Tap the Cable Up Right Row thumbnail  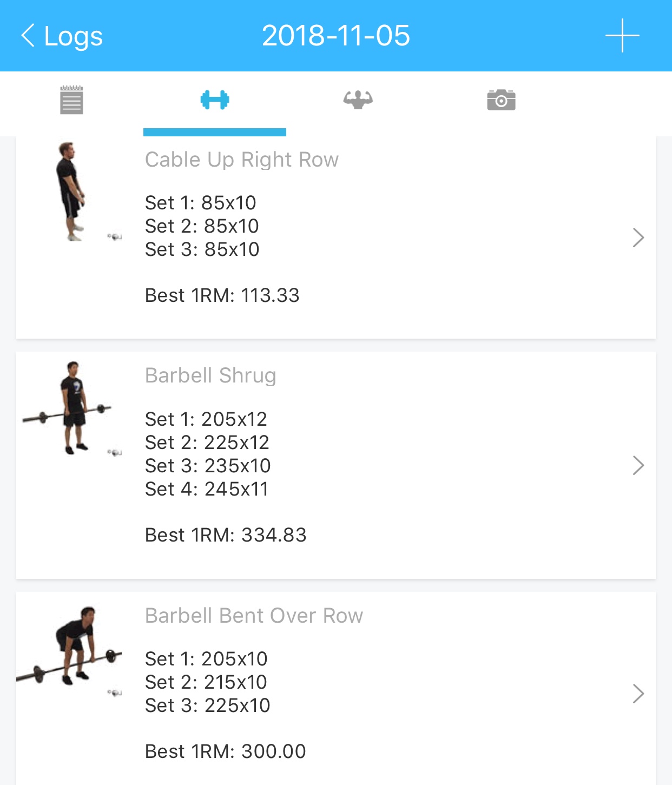pyautogui.click(x=71, y=192)
